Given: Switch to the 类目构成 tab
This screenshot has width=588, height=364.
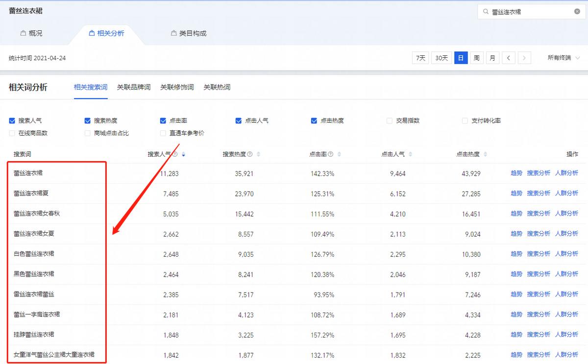Looking at the screenshot, I should [x=190, y=33].
